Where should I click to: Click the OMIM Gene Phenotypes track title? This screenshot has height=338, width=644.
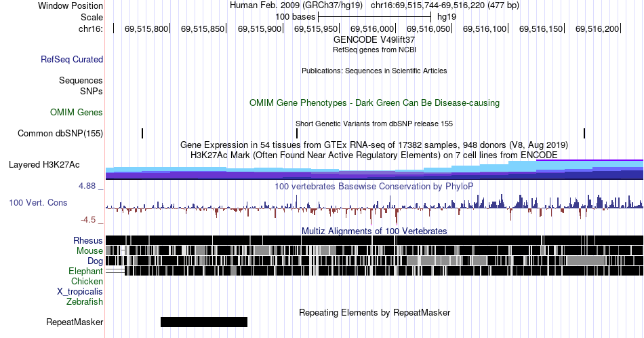[x=374, y=102]
